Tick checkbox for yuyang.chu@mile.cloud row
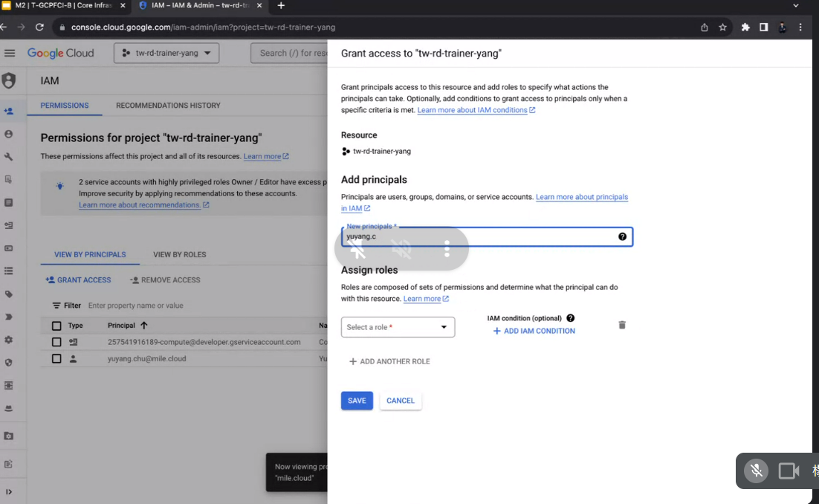 click(56, 358)
